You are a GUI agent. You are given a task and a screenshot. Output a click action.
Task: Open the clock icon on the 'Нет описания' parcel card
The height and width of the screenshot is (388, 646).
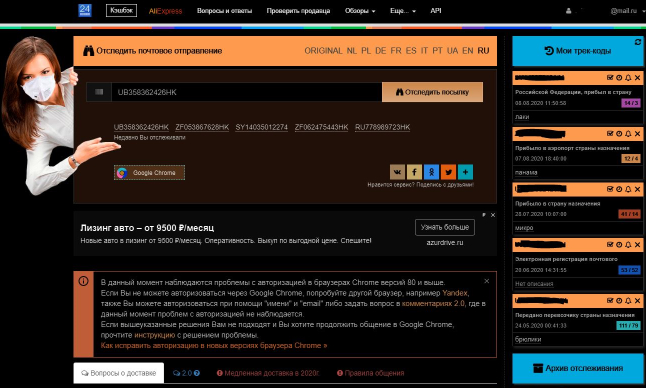[619, 245]
